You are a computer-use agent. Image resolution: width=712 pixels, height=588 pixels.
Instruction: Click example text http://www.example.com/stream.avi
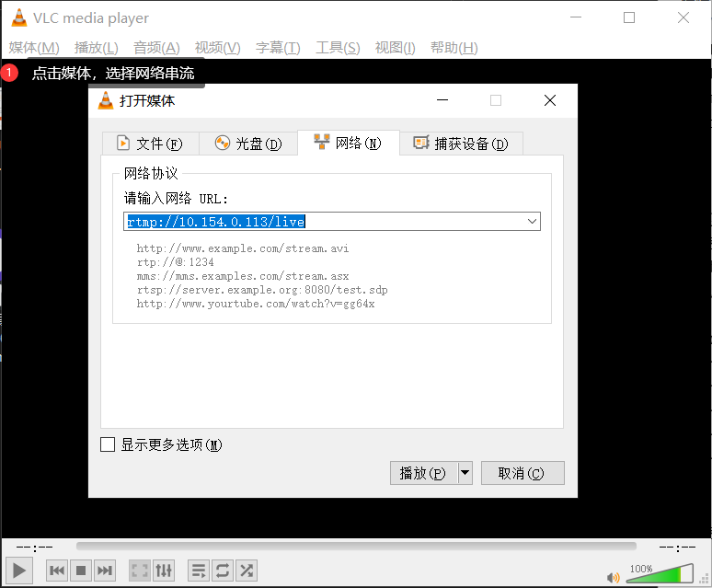tap(243, 248)
